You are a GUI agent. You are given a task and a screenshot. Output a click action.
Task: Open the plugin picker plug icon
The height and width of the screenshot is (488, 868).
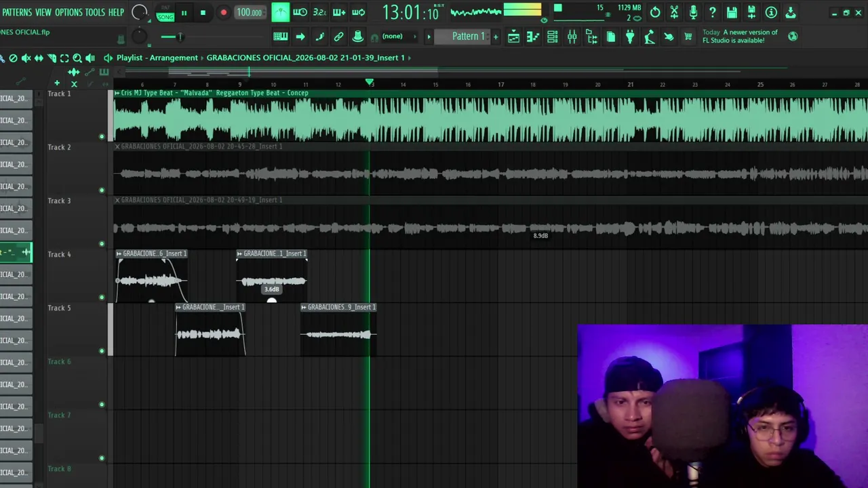coord(630,37)
